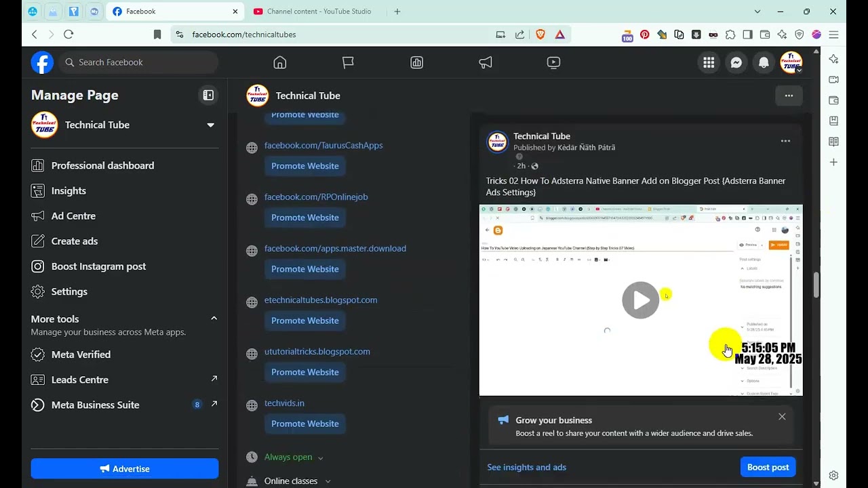Open the Brave Rewards triangle icon
868x488 pixels.
click(559, 35)
